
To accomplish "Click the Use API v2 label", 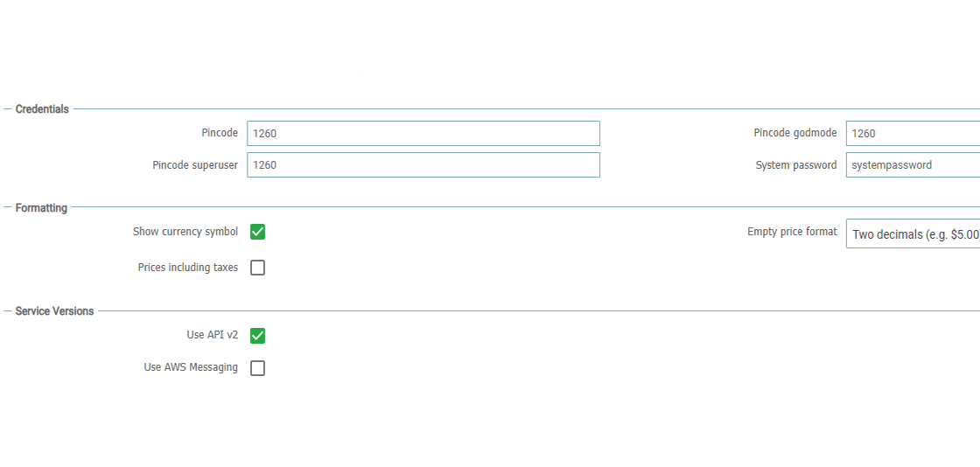I will pyautogui.click(x=213, y=335).
